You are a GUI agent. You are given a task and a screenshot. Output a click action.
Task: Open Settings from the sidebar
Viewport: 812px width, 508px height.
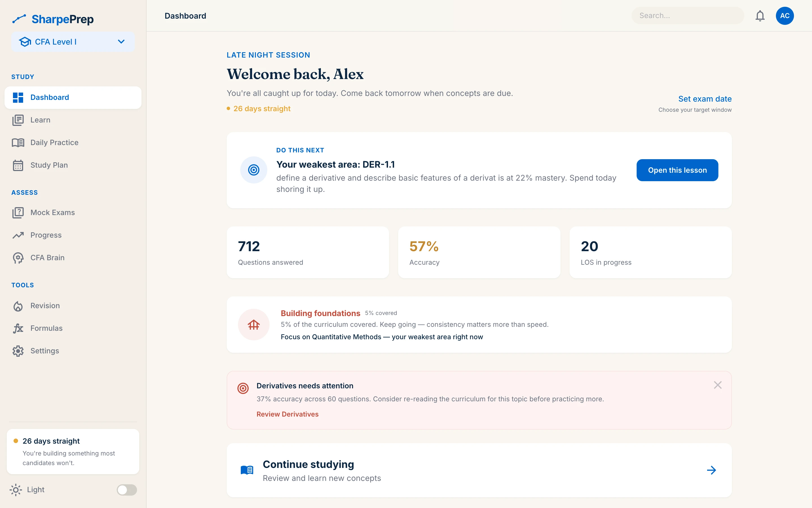[73, 351]
